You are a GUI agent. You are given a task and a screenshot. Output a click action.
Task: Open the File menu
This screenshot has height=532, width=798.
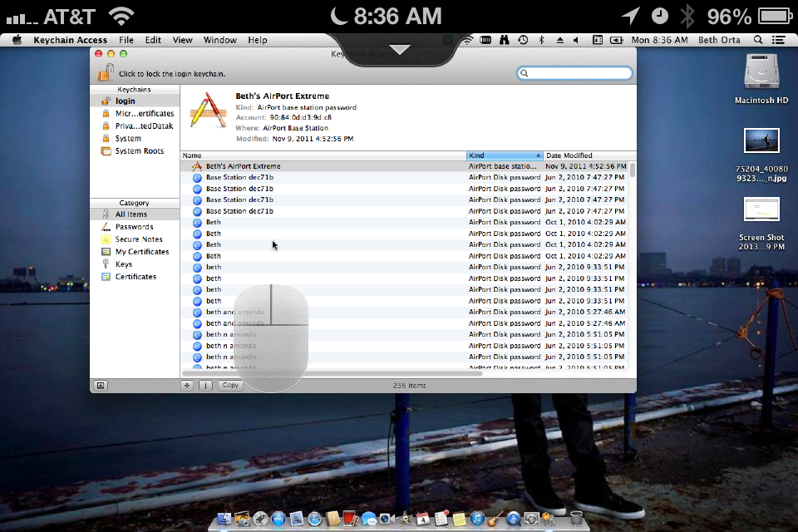126,40
